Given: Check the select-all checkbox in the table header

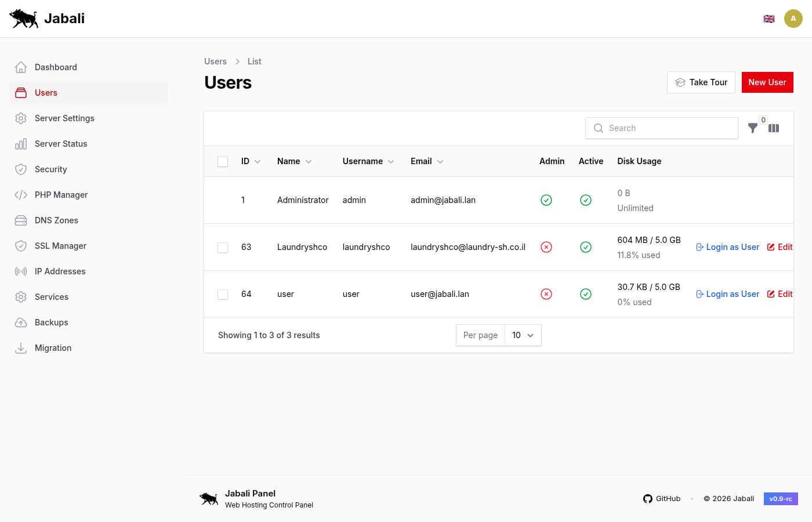Looking at the screenshot, I should [223, 161].
